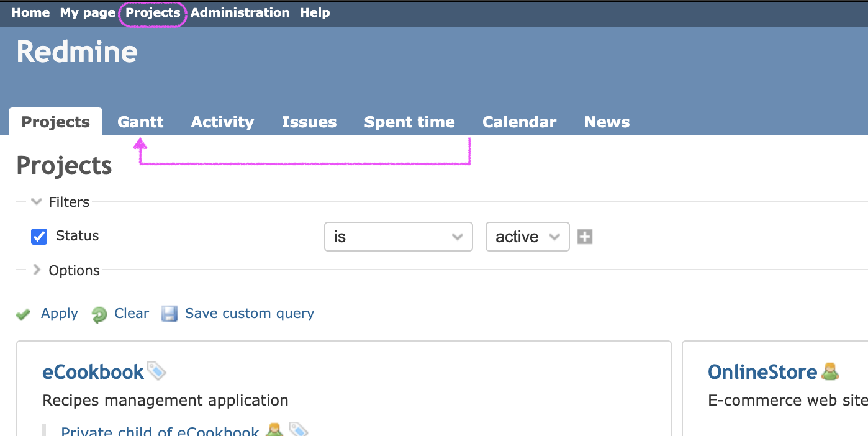Click the Redmine header title

point(77,52)
